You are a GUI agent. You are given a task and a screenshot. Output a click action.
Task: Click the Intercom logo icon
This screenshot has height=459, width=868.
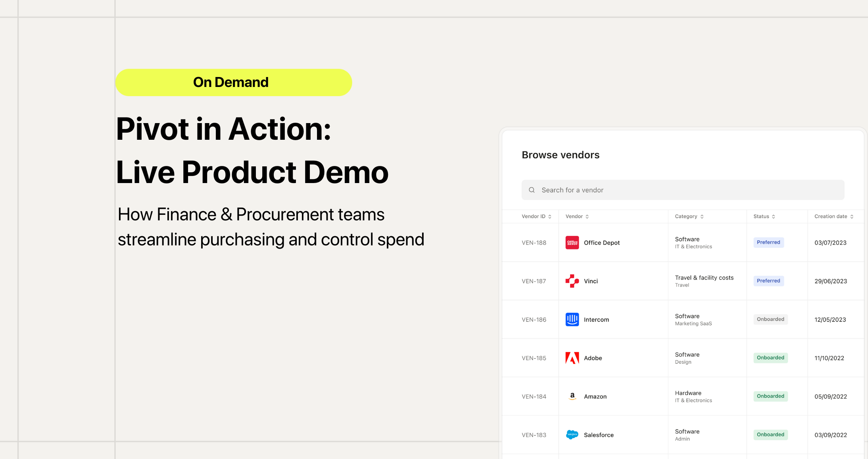(572, 320)
